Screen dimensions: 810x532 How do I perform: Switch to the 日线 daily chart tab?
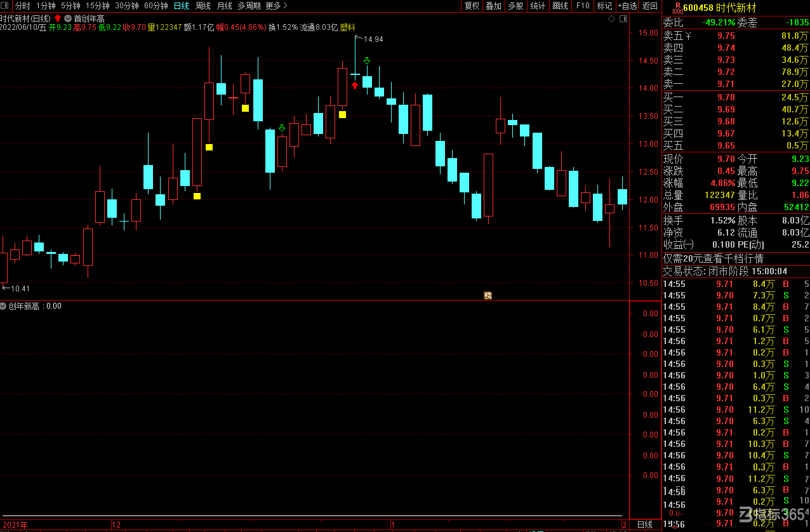(x=182, y=6)
